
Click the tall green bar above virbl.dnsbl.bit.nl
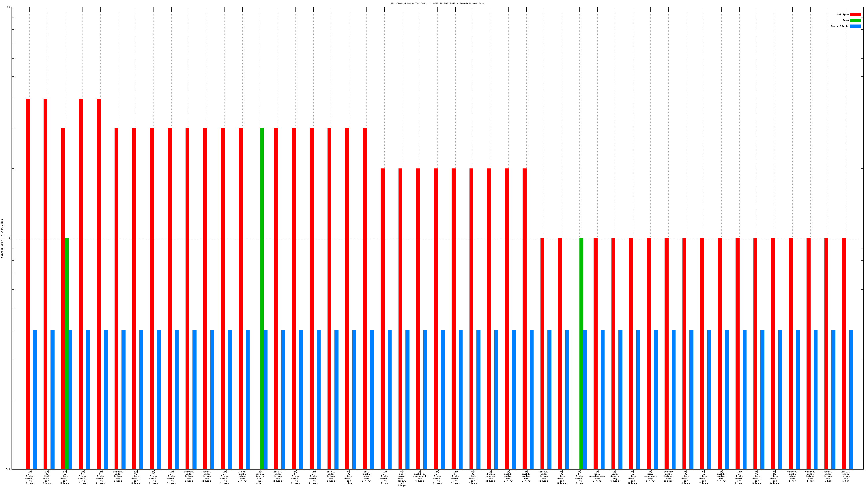tap(262, 236)
